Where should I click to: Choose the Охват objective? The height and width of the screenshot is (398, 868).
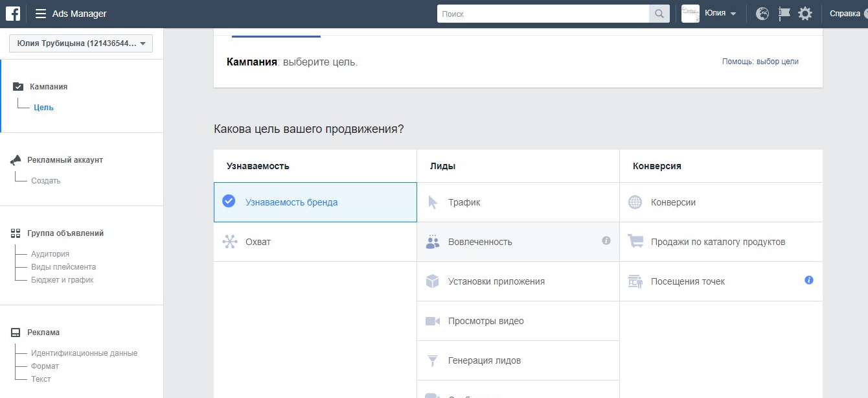point(258,242)
